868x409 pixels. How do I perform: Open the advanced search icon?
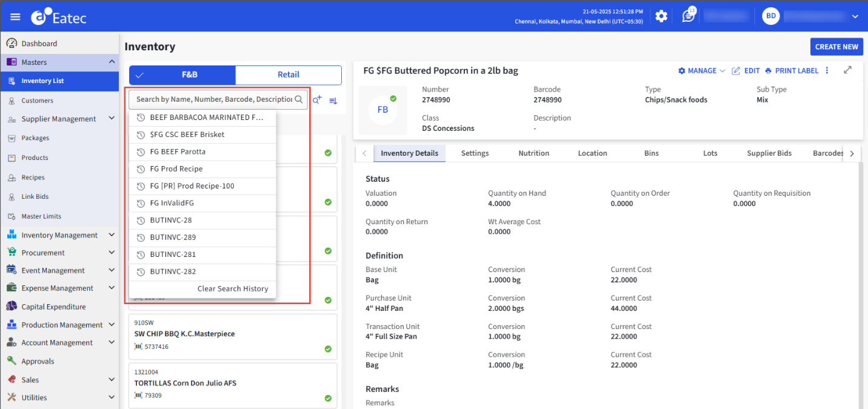coord(317,100)
